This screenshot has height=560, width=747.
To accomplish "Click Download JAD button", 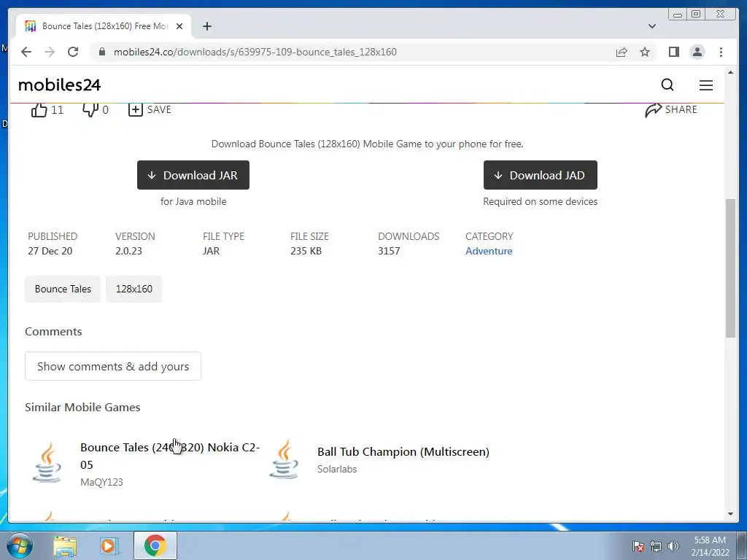I will 541,175.
